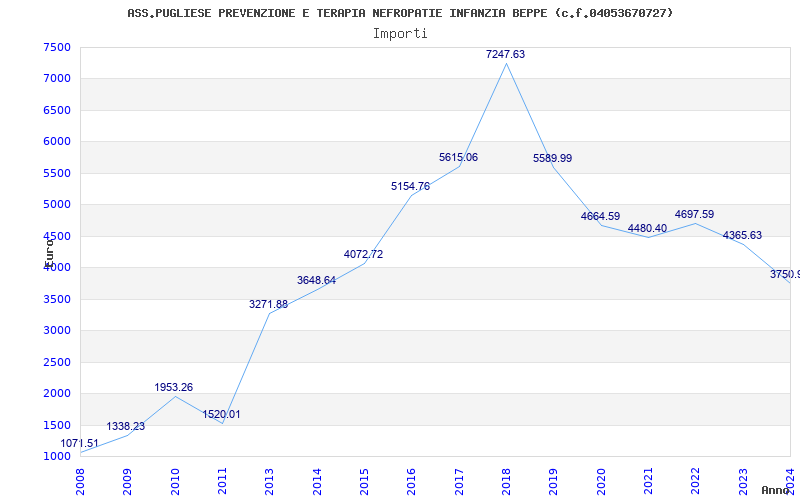
Task: Select the y-axis value 2000
Action: coord(57,393)
